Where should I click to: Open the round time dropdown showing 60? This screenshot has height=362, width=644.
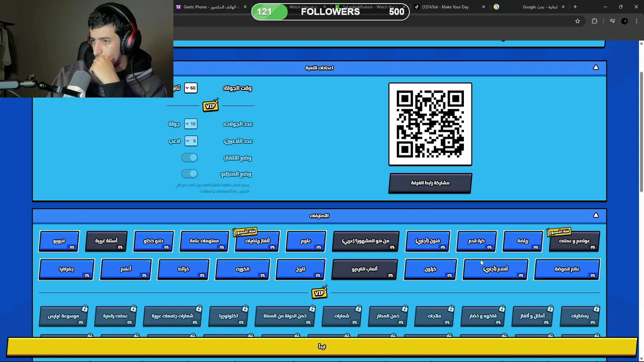pyautogui.click(x=190, y=88)
